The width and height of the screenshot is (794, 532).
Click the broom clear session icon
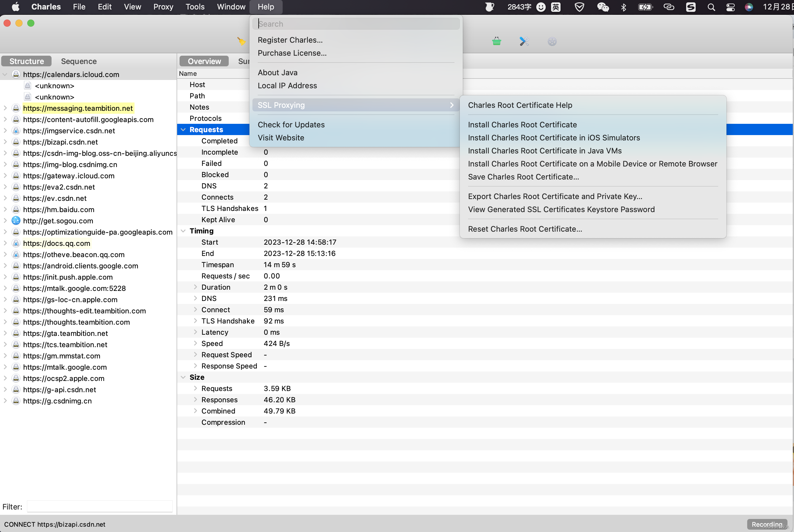pyautogui.click(x=241, y=41)
